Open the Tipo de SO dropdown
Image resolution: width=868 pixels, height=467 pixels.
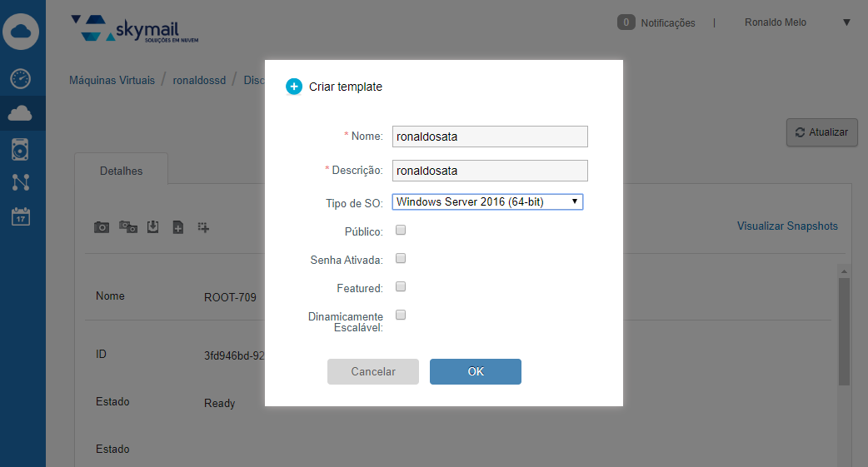pos(487,201)
